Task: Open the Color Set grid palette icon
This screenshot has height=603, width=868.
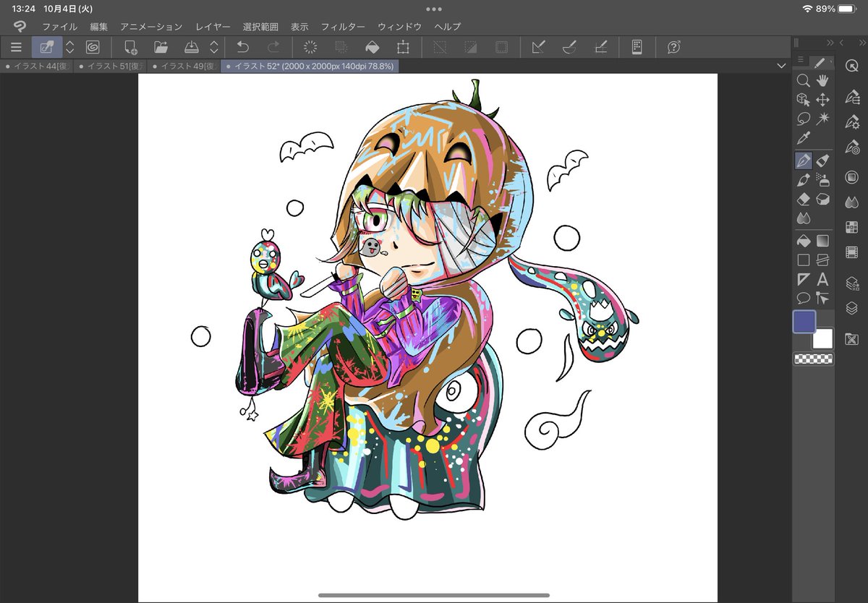Action: (851, 228)
